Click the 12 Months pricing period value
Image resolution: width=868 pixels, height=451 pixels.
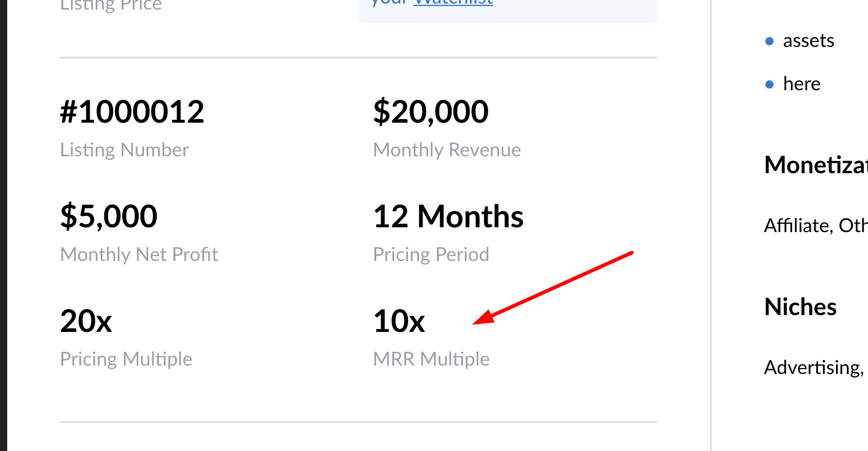[448, 216]
